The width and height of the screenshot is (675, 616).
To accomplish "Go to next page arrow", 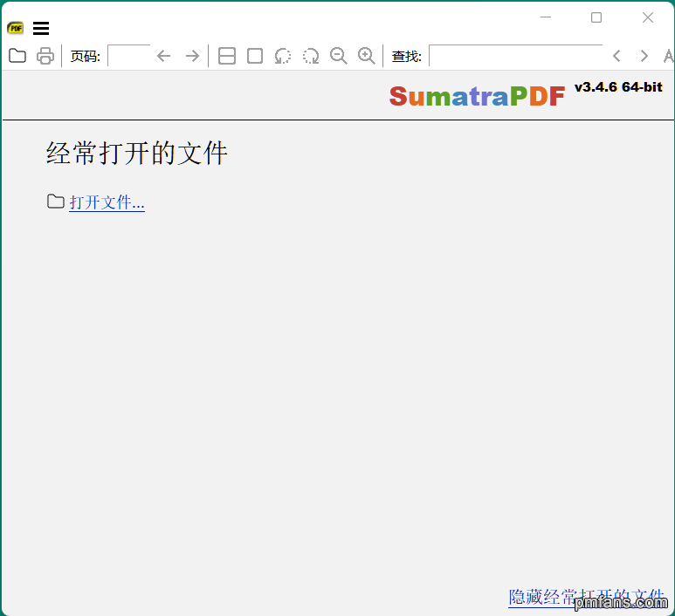I will pos(192,56).
